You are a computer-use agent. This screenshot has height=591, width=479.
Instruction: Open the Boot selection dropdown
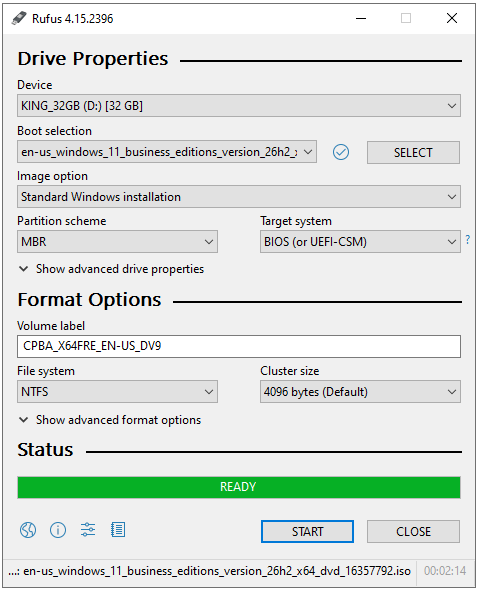pyautogui.click(x=167, y=152)
